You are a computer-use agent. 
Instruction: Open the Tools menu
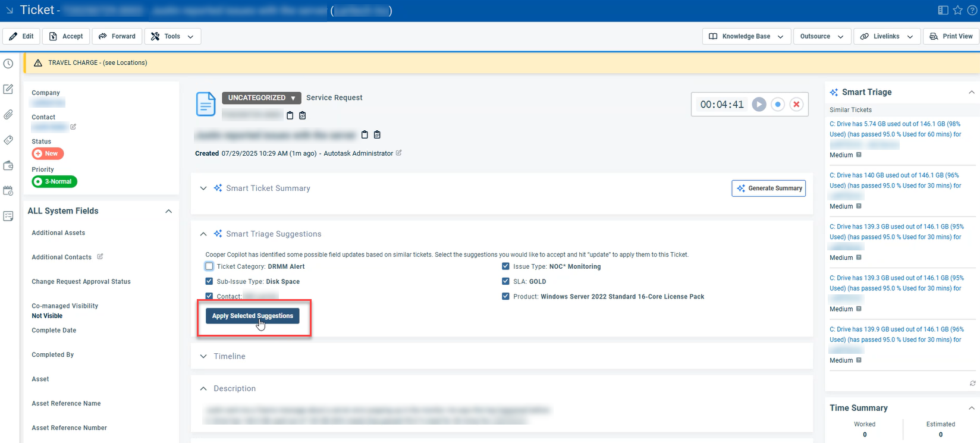pos(172,36)
